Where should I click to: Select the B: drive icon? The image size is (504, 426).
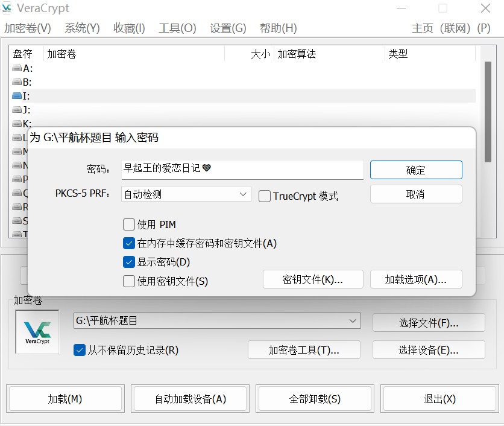coord(17,82)
